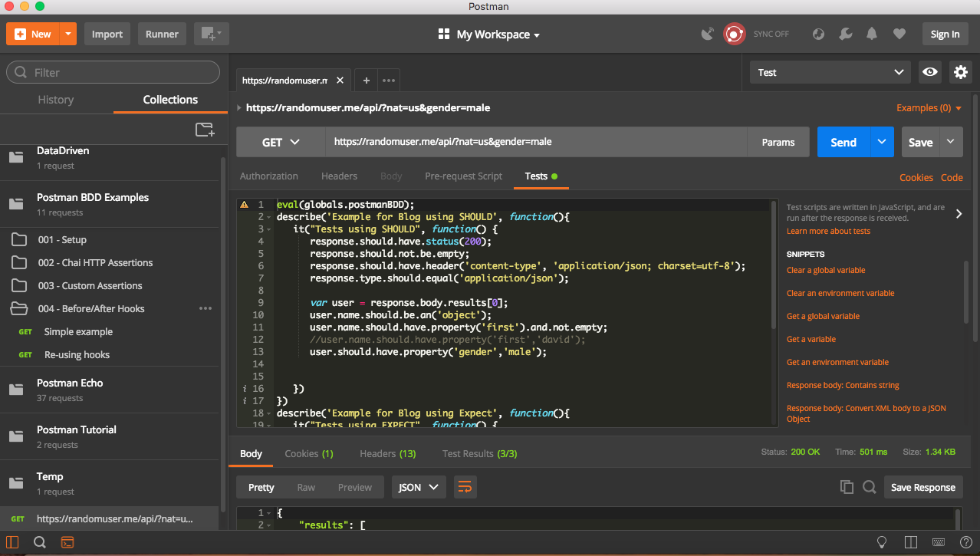The height and width of the screenshot is (556, 980).
Task: Collapse the snippets panel chevron
Action: click(959, 214)
